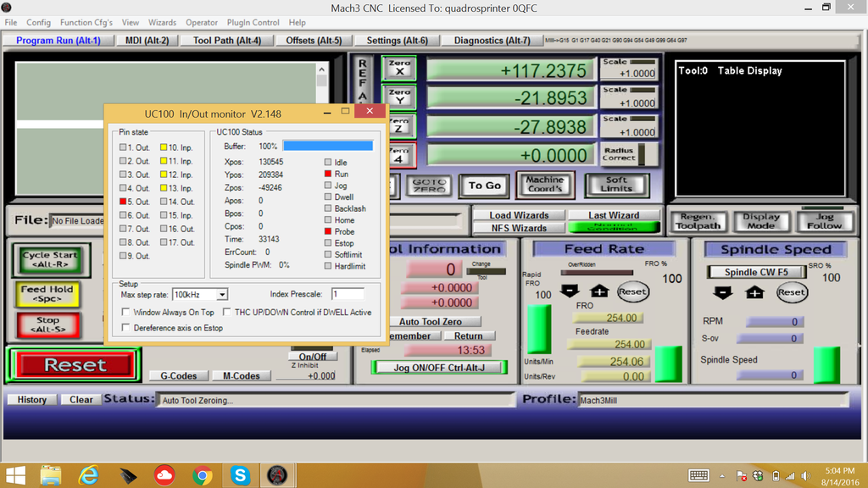Open Chrome from the taskbar
868x488 pixels.
point(203,475)
